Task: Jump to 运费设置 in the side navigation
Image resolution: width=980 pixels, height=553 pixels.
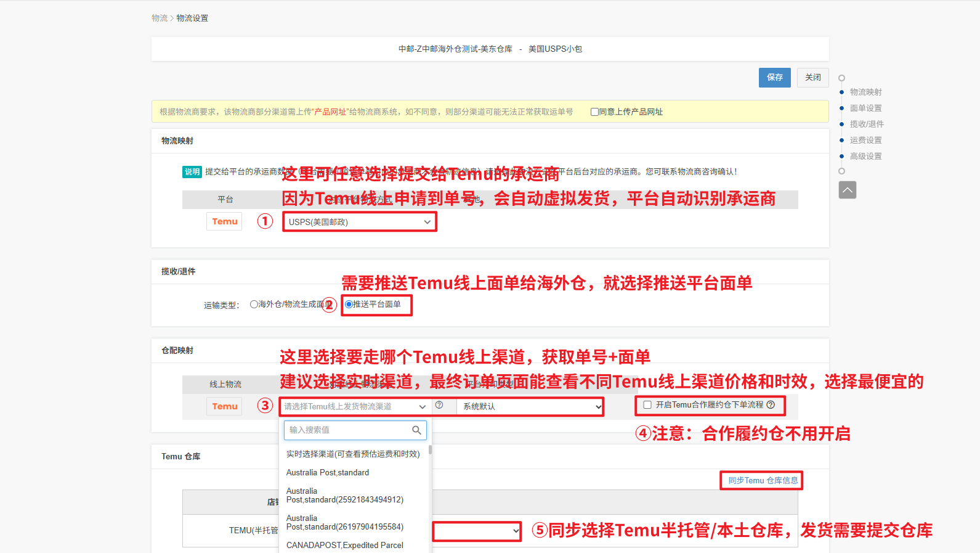Action: (x=865, y=141)
